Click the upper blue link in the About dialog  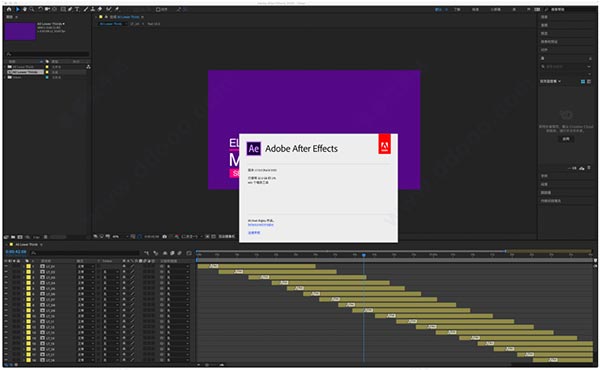coord(261,225)
